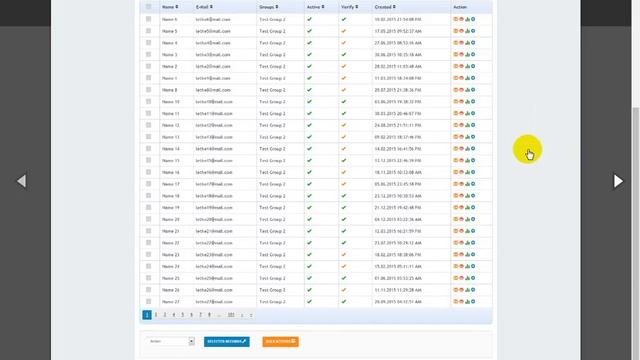Show the previous slide using left arrow
Image resolution: width=640 pixels, height=360 pixels.
(x=22, y=181)
